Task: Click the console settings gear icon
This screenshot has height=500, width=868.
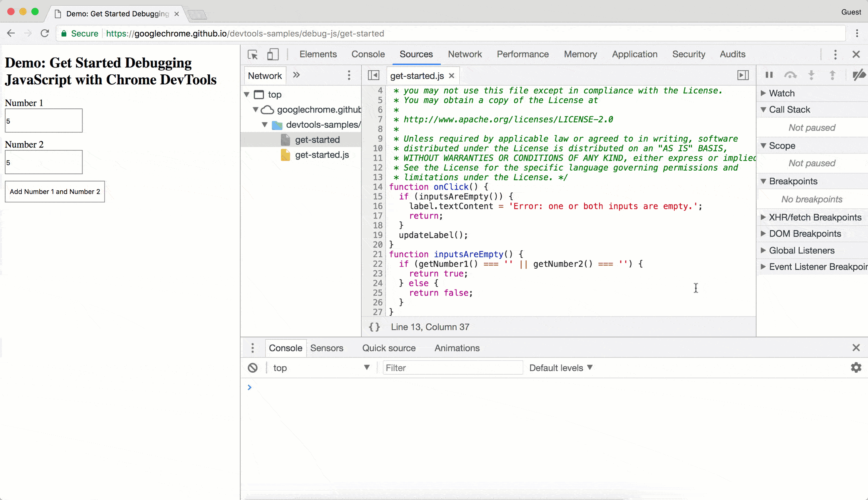Action: 856,368
